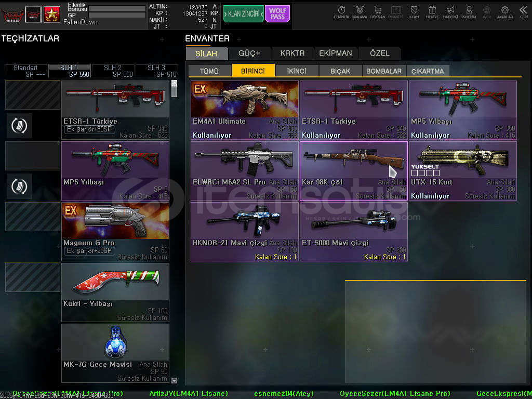Click the Klan Zinciri button
This screenshot has height=399, width=532.
pos(243,14)
